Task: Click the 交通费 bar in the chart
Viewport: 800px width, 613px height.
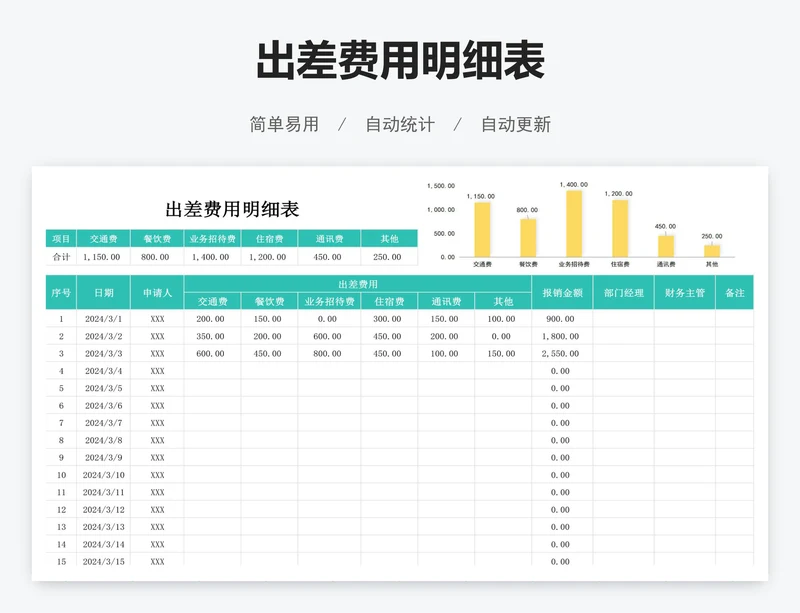Action: pos(481,232)
